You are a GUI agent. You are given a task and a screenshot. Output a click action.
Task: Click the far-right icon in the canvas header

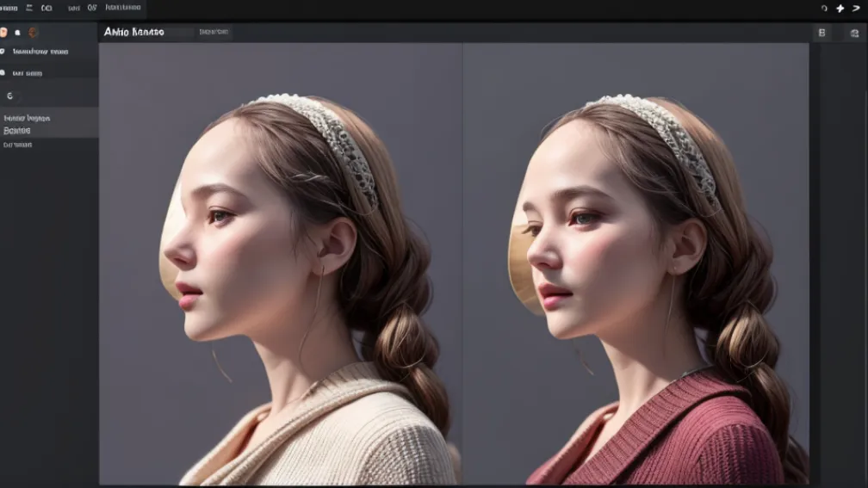(852, 33)
